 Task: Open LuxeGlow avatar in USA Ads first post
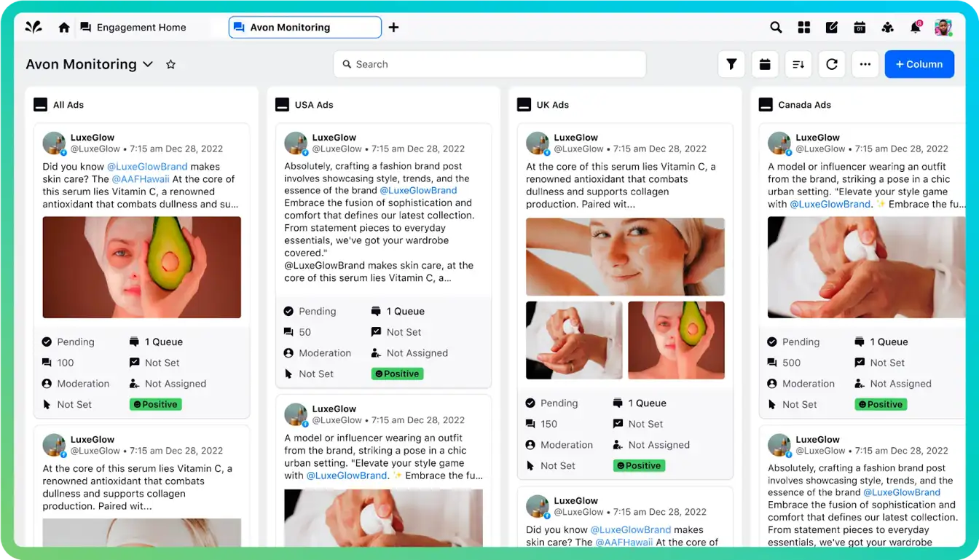point(296,143)
